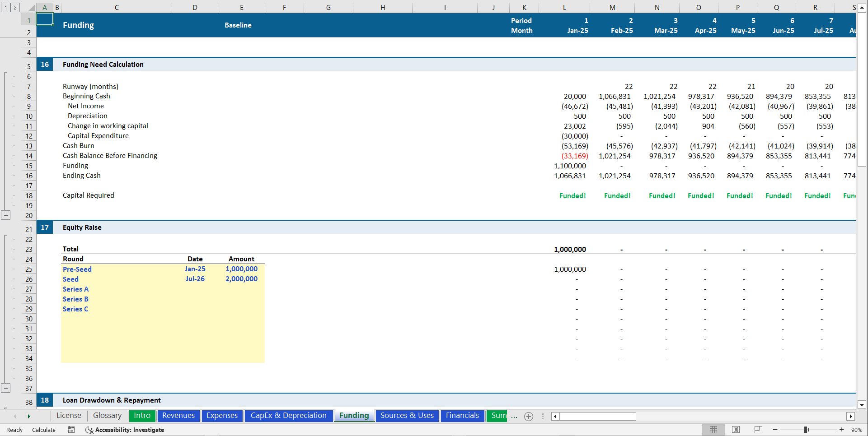This screenshot has height=436, width=868.
Task: Zoom in using the plus icon
Action: 841,430
